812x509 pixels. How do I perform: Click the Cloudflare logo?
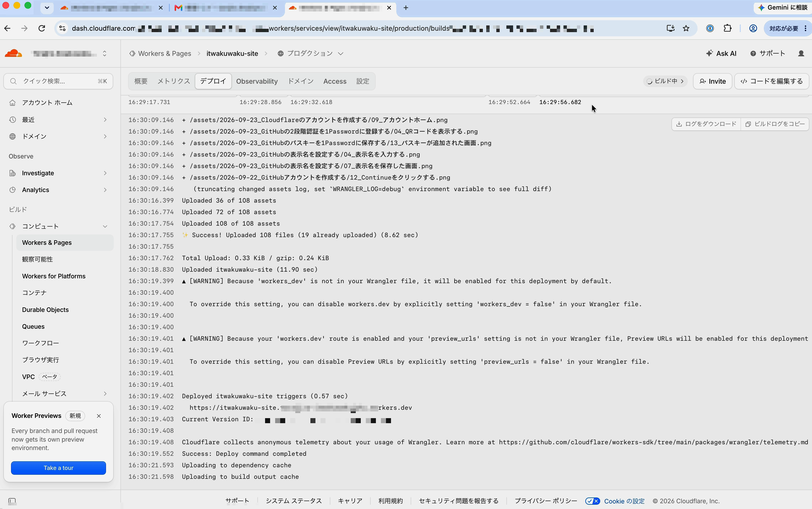(x=13, y=53)
